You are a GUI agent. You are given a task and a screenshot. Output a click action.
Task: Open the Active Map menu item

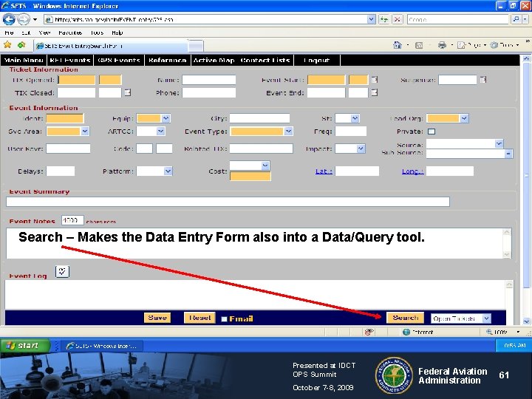(x=214, y=60)
